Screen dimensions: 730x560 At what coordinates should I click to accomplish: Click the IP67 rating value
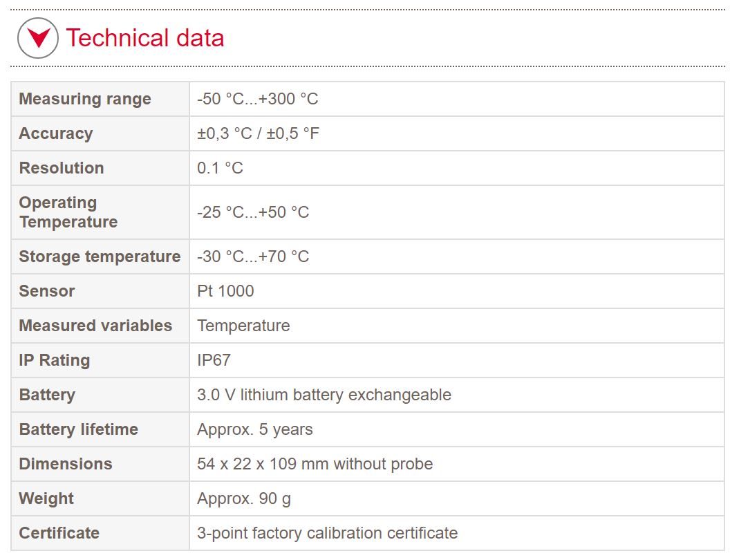(214, 360)
